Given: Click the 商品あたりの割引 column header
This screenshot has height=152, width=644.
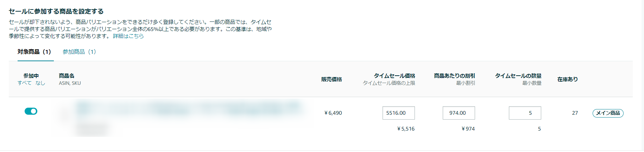Looking at the screenshot, I should pos(454,76).
